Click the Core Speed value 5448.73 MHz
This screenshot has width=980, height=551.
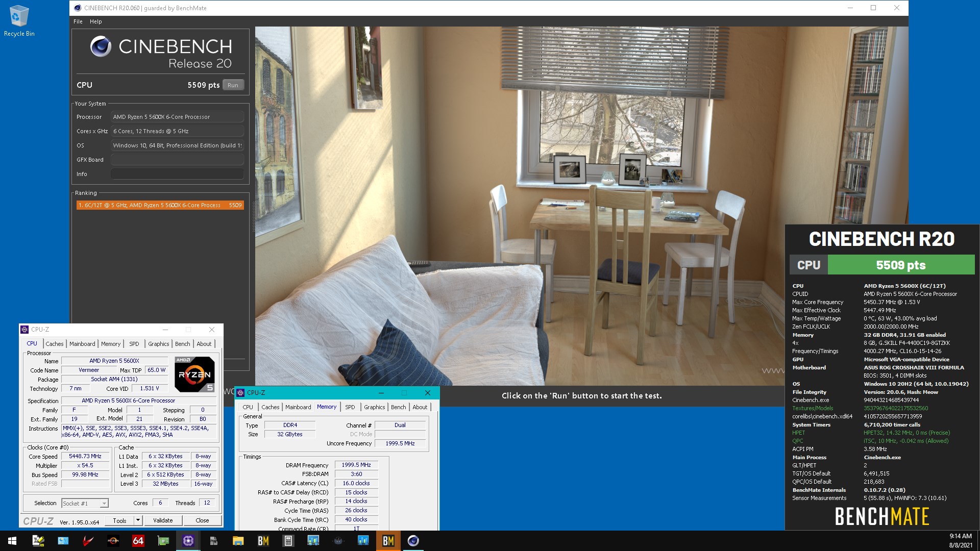click(85, 457)
